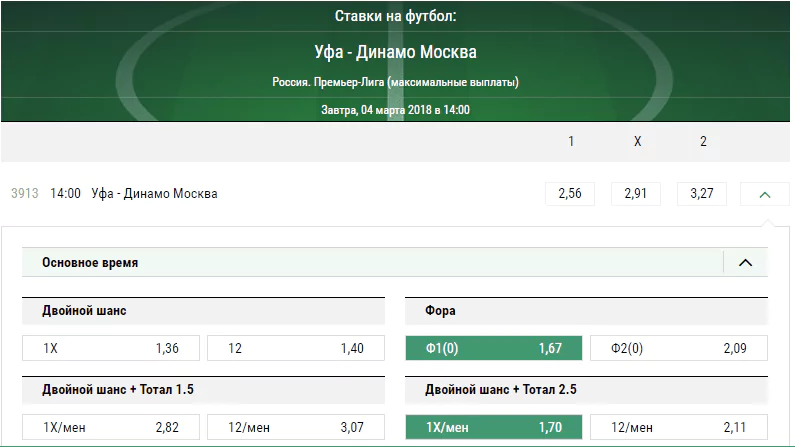Select home win odds 2,56
The height and width of the screenshot is (447, 795).
coord(570,194)
